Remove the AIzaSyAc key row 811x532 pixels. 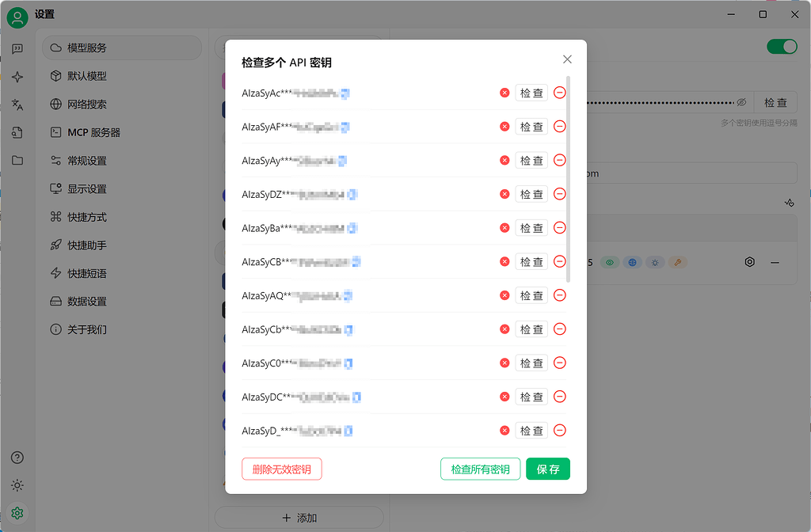pyautogui.click(x=560, y=93)
